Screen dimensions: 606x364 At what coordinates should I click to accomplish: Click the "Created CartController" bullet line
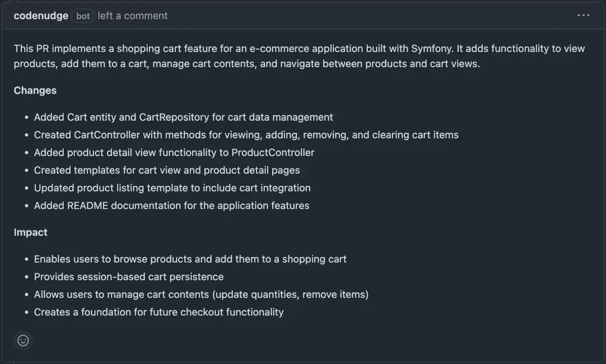pos(246,135)
